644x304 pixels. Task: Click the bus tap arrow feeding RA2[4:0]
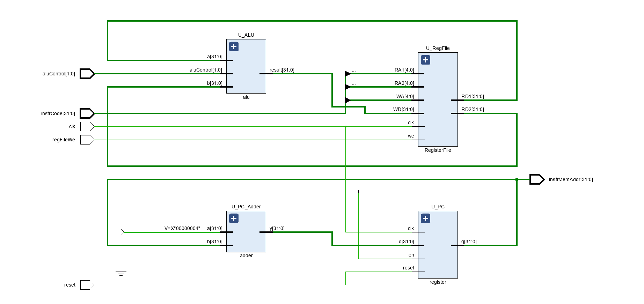(347, 87)
